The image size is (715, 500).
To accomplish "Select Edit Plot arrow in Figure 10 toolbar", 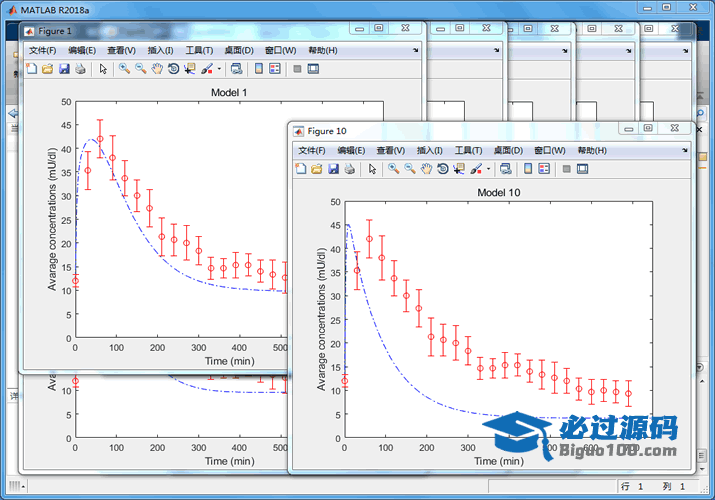I will [373, 169].
